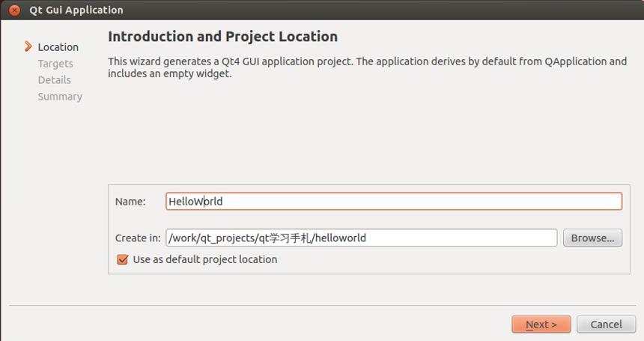Jump to the Targets wizard step

(x=55, y=64)
